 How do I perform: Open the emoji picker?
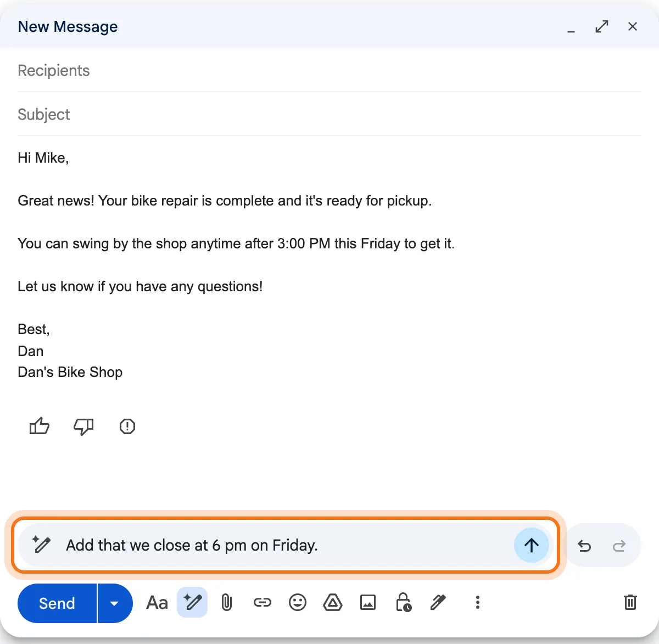pos(298,602)
